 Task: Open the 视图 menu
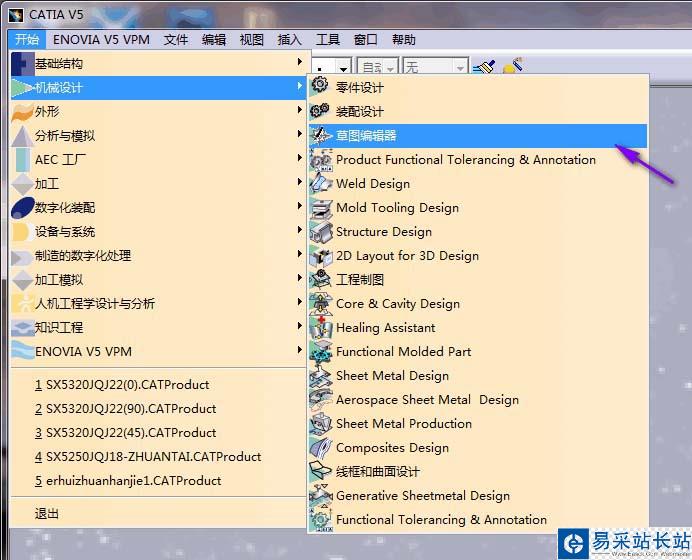[252, 40]
